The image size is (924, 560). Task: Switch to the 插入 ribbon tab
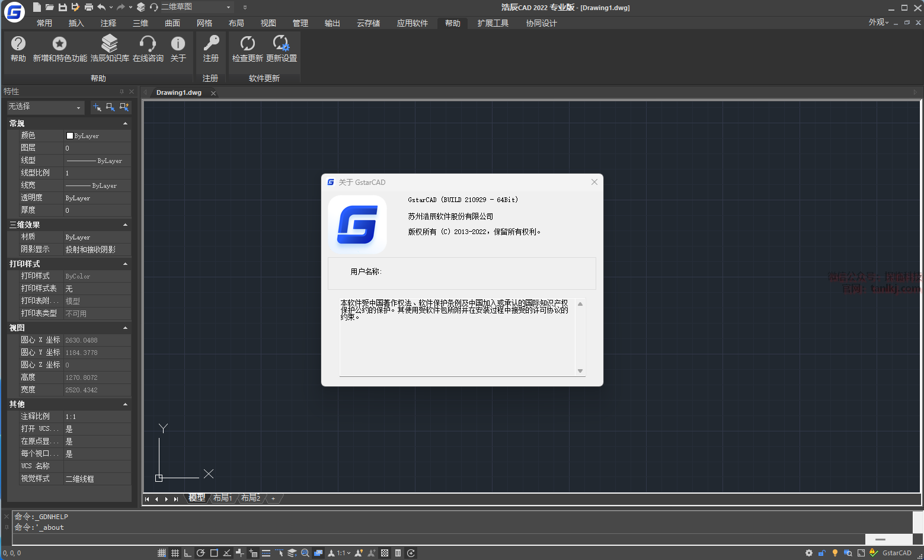coord(76,23)
